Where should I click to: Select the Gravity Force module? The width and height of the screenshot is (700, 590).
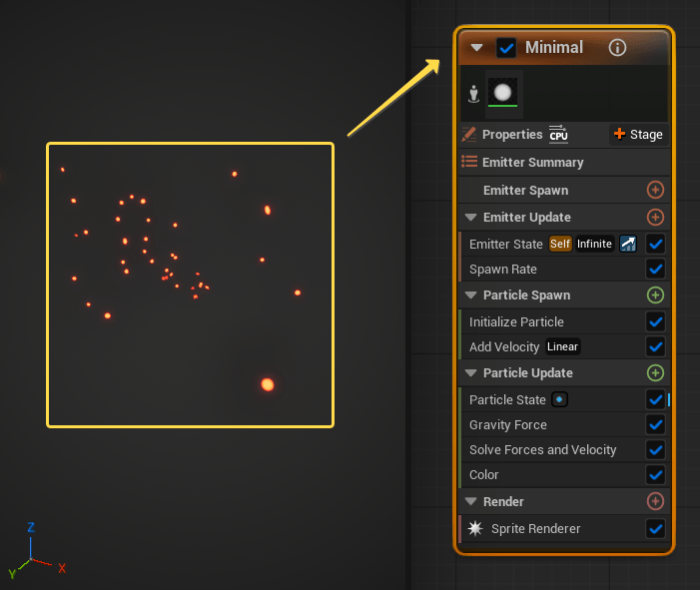(x=507, y=425)
